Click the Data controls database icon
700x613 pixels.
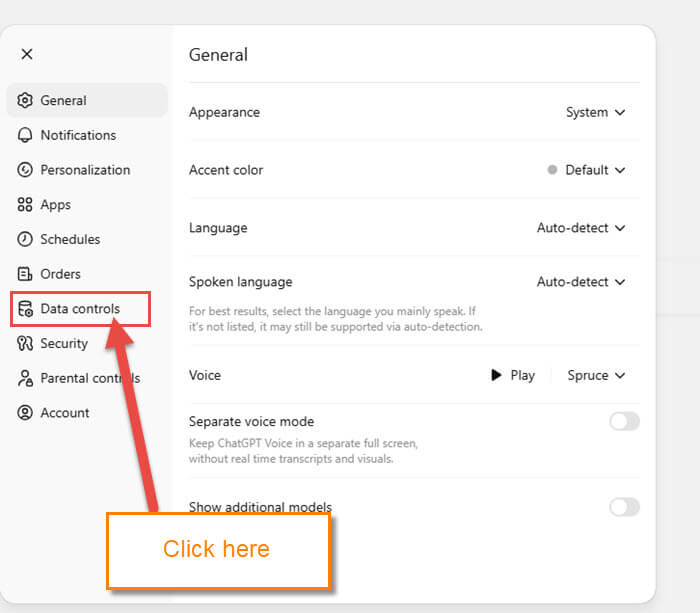[25, 310]
